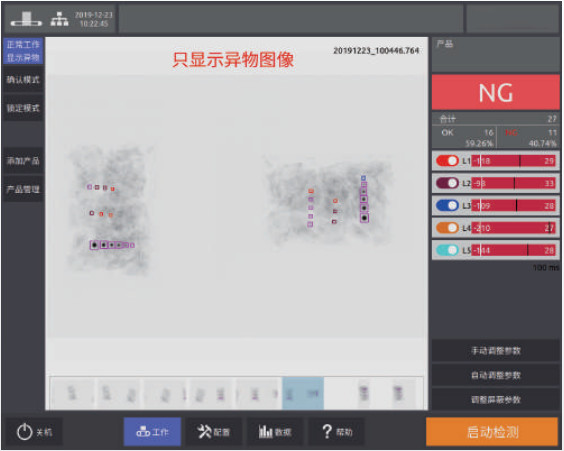Toggle the red L1 switch
The image size is (564, 451).
pos(447,161)
